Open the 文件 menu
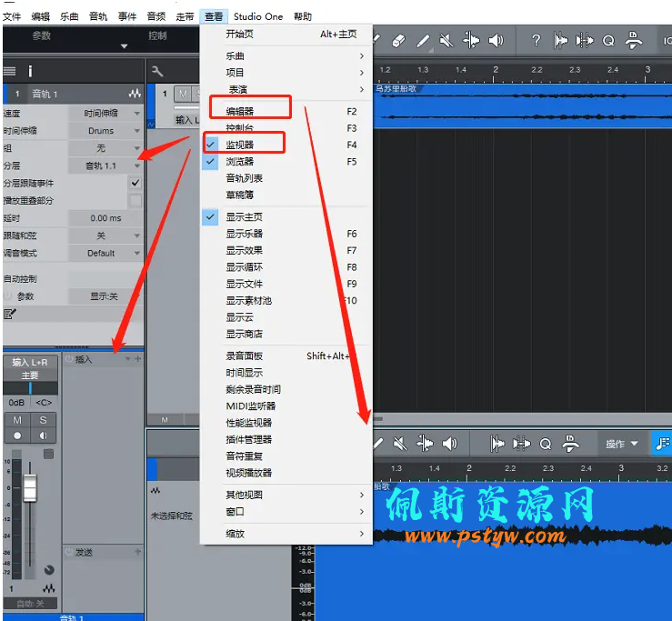Screen dimensions: 672x621 (12, 16)
